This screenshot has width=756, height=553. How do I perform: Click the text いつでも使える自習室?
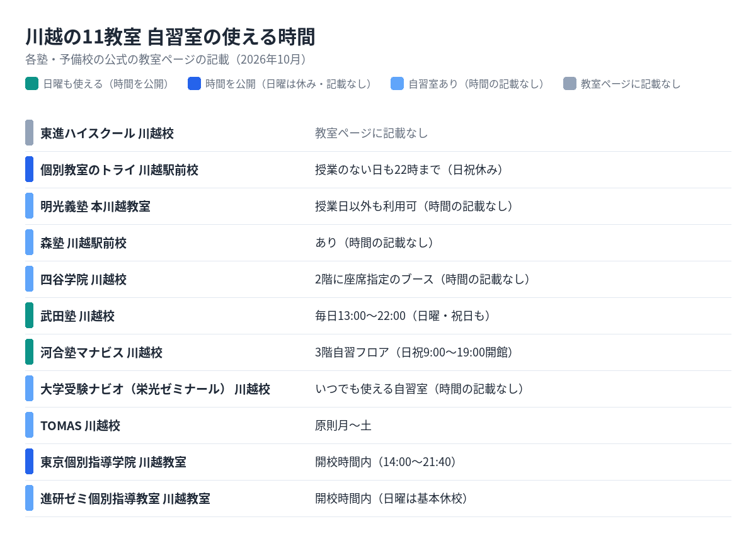coord(371,389)
